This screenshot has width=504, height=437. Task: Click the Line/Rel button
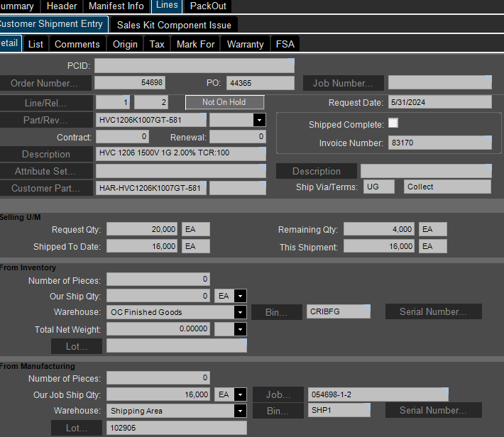[45, 103]
